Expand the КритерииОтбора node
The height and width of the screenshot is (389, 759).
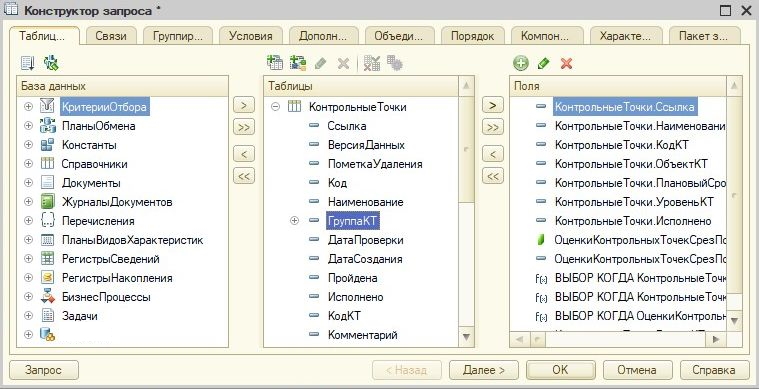tap(29, 106)
